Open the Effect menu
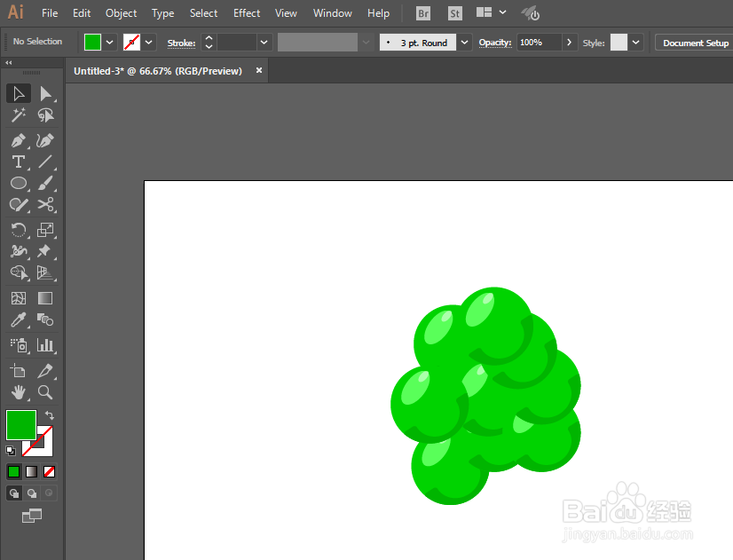 pos(247,13)
